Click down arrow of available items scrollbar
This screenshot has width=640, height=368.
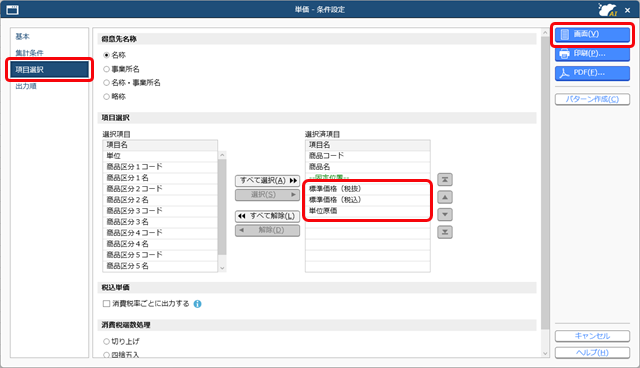(x=222, y=268)
